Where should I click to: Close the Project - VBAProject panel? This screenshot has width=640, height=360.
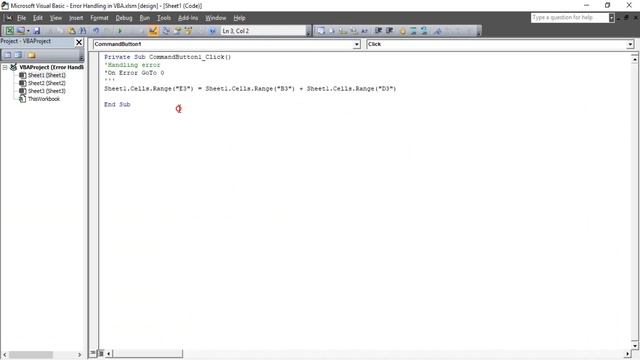coord(79,42)
